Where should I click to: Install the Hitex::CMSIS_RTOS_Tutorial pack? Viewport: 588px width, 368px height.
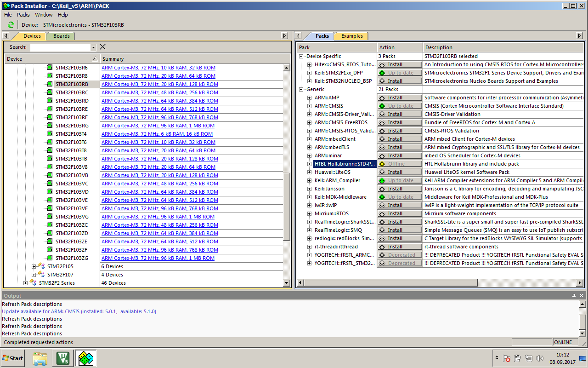pos(400,64)
